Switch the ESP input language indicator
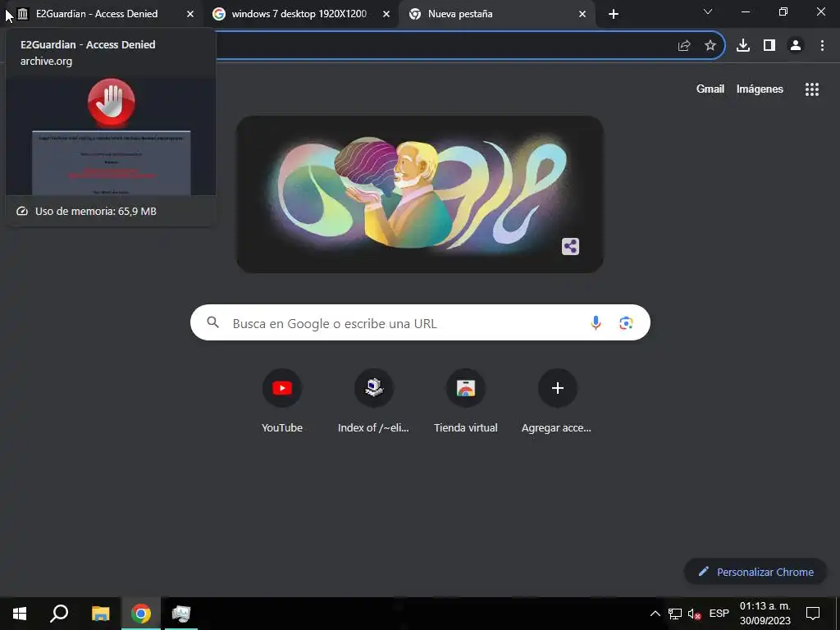Viewport: 840px width, 630px height. coord(719,614)
